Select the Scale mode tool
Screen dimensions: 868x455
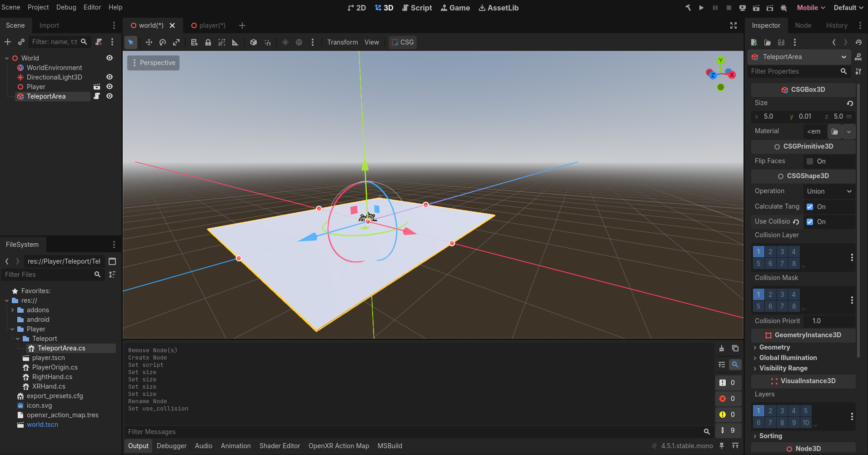click(176, 42)
